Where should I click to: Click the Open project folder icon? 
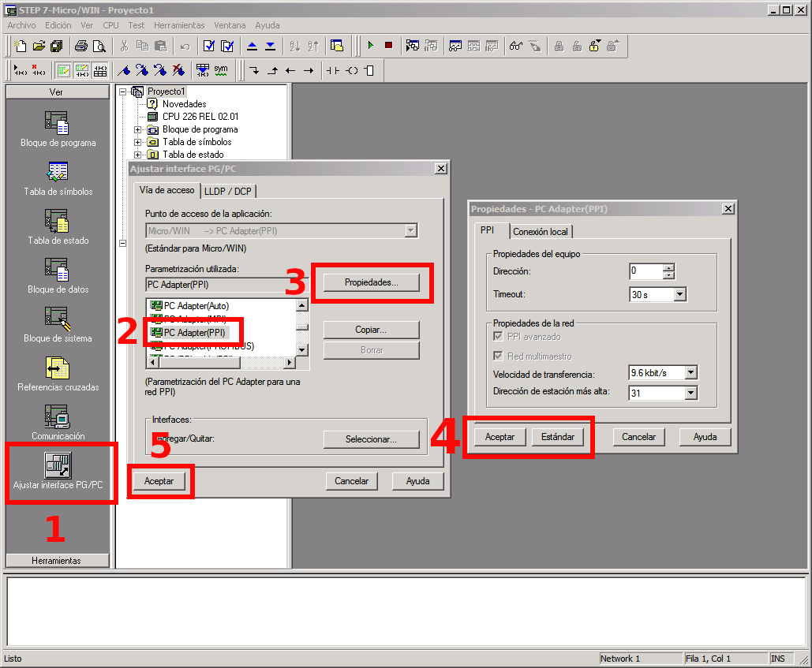point(39,46)
